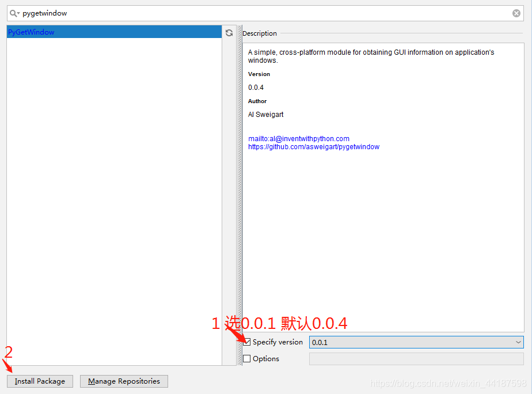Click the Options text field

click(x=416, y=359)
